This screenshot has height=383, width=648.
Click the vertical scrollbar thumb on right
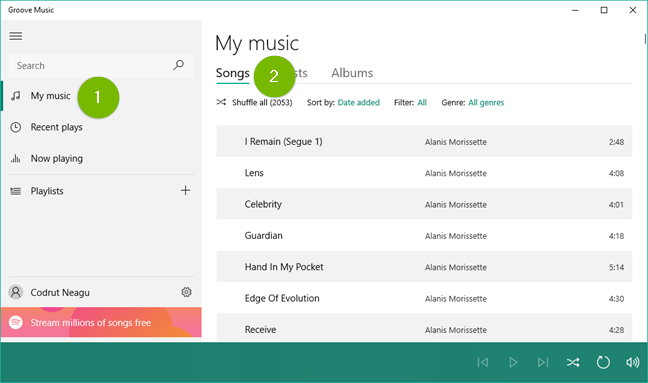pyautogui.click(x=645, y=38)
